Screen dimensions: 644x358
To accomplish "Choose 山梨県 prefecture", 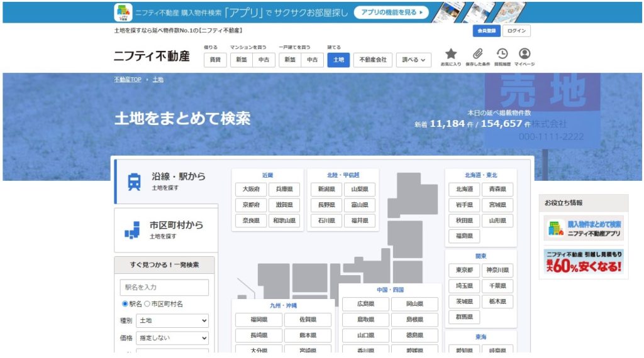I will [x=360, y=189].
